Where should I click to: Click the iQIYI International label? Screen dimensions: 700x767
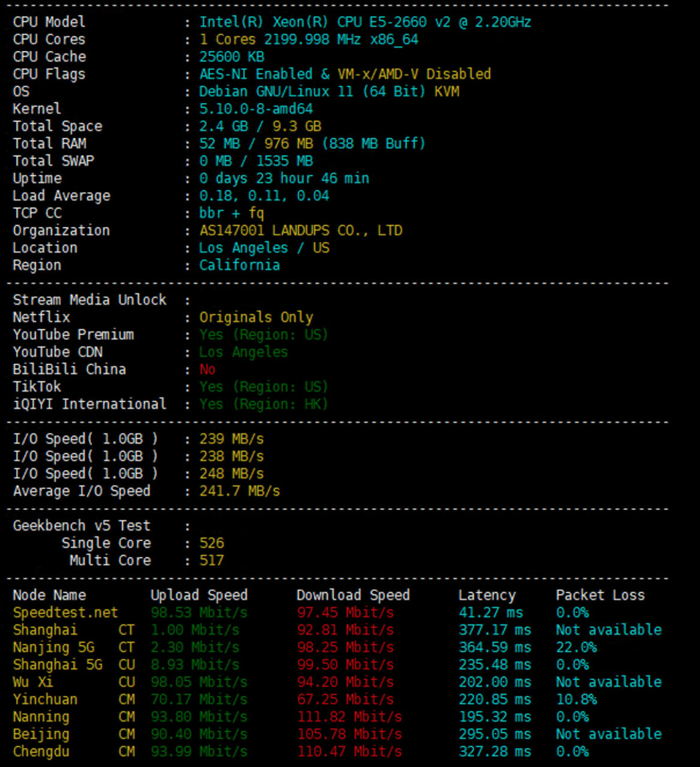point(89,404)
